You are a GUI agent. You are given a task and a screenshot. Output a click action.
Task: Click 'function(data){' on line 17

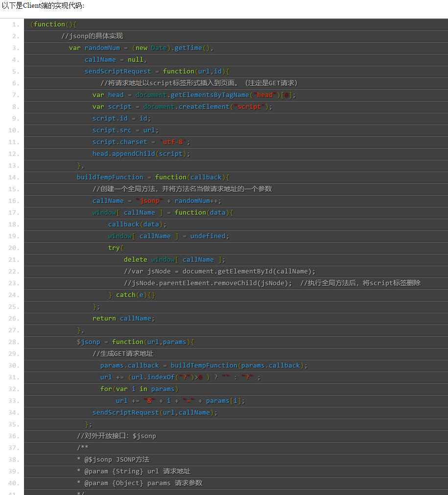pyautogui.click(x=204, y=213)
